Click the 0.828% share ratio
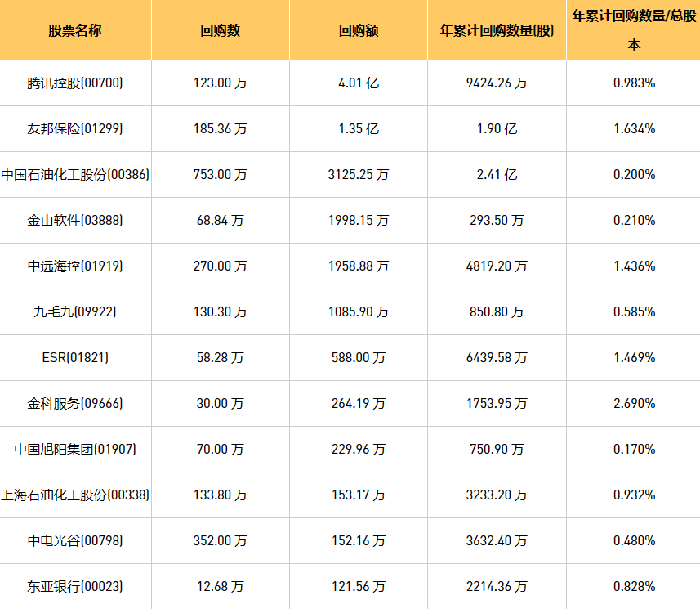The image size is (700, 609). pos(634,587)
